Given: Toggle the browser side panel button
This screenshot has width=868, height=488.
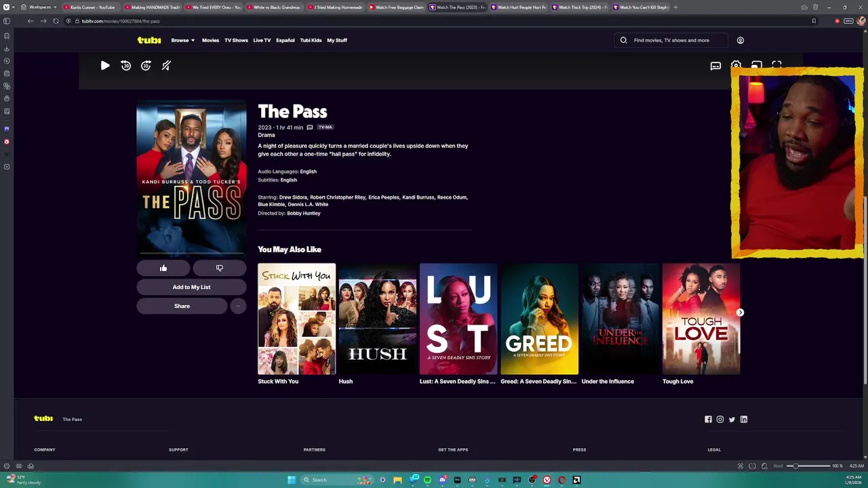Looking at the screenshot, I should tap(7, 21).
